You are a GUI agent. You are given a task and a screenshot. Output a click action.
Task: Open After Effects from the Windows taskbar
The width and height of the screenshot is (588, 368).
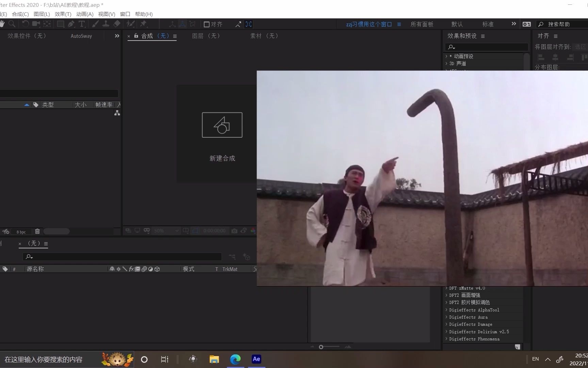pos(256,359)
